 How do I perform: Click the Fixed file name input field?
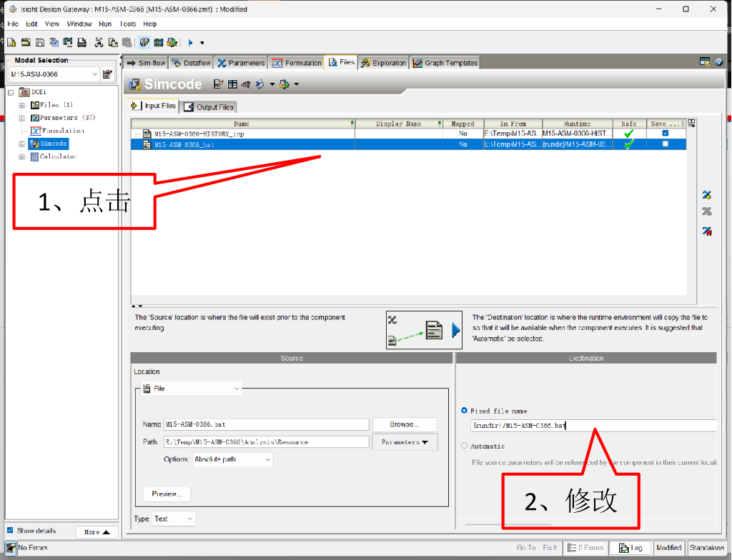[x=592, y=426]
